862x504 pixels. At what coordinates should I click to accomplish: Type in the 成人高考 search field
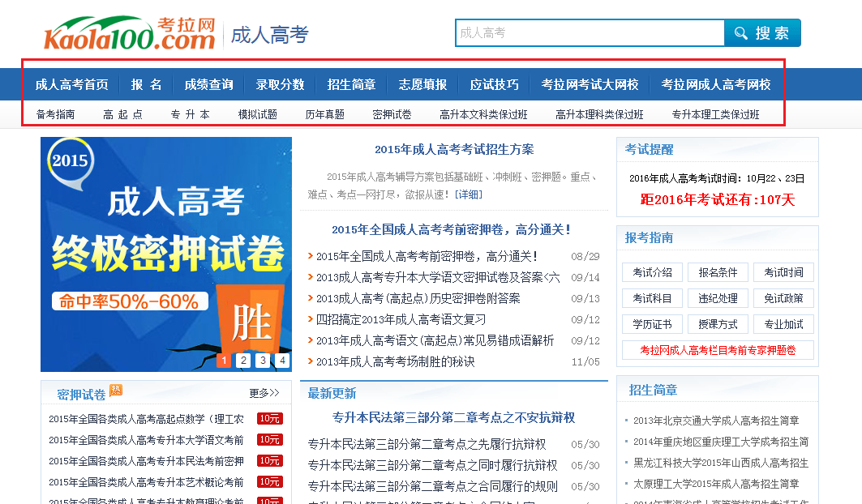[590, 33]
